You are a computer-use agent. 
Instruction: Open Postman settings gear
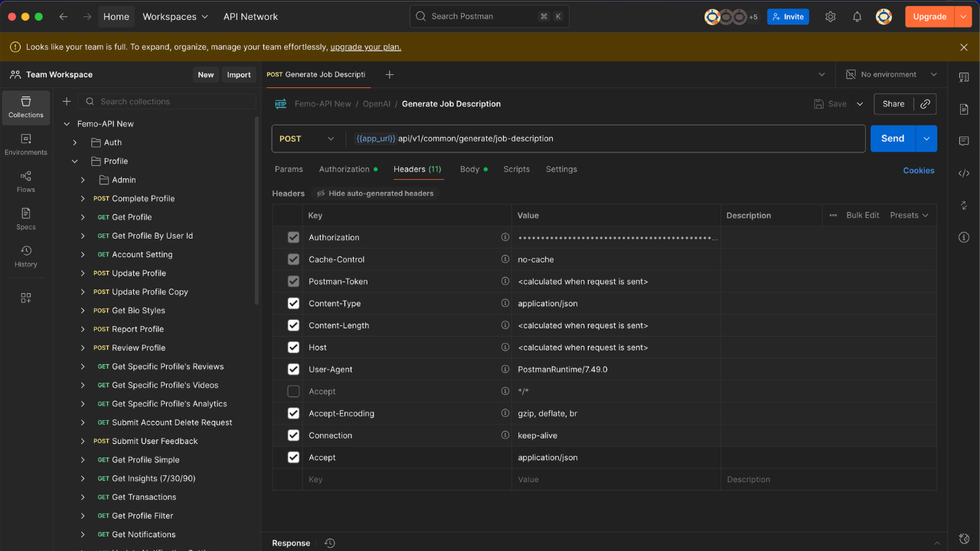point(831,16)
